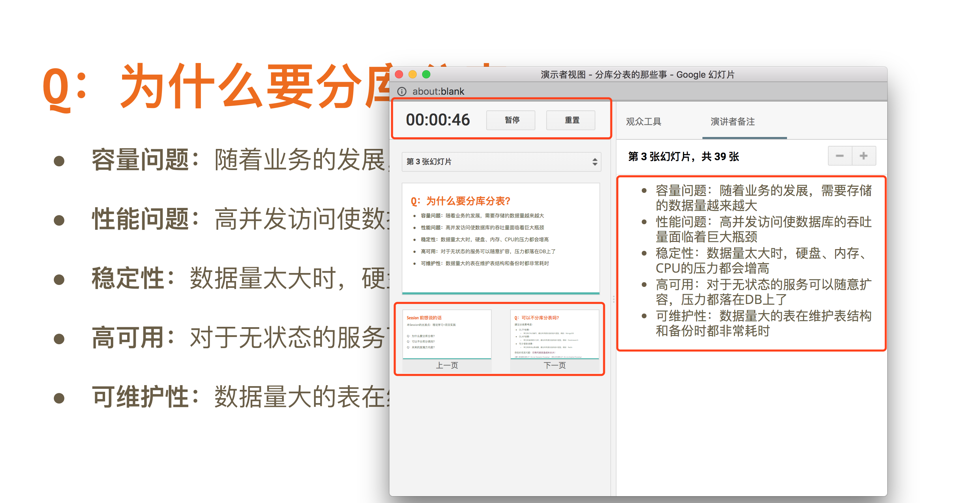Switch to the 观众工具 tab
980x503 pixels.
point(643,122)
